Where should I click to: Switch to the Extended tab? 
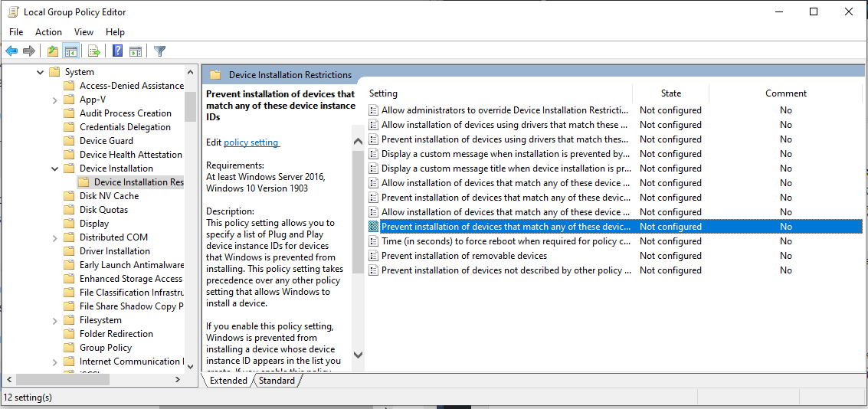pos(228,380)
